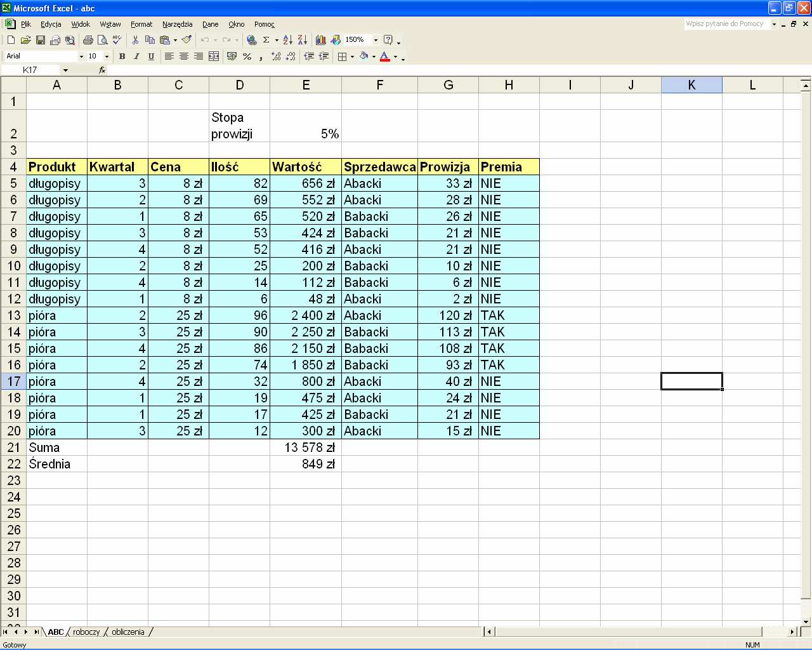
Task: Click the insert function fx button
Action: click(x=102, y=70)
